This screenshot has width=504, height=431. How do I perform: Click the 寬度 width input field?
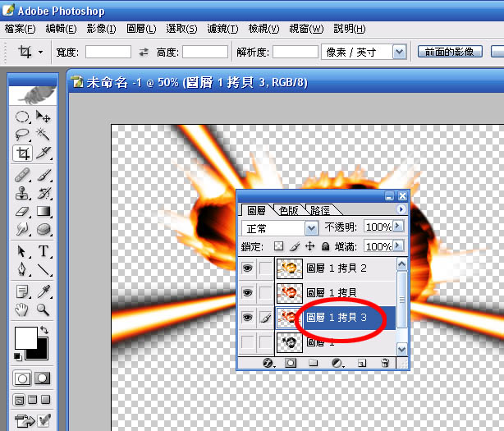[108, 52]
